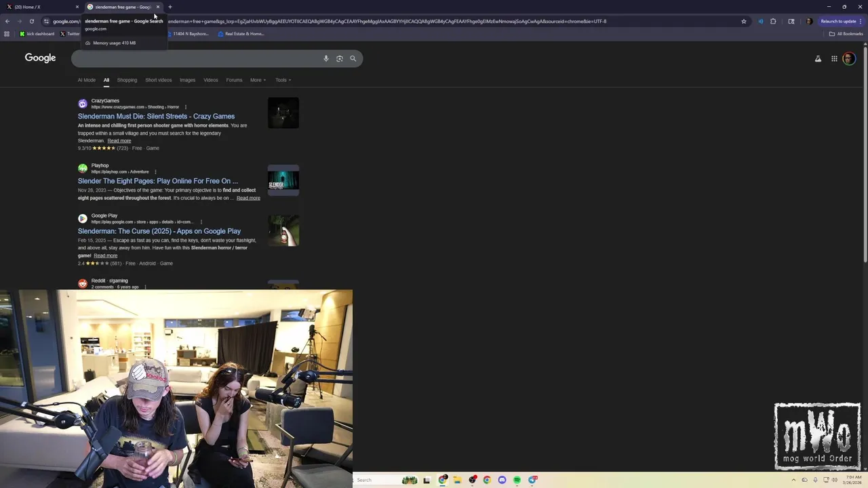Click the page vertical scrollbar

coord(865,154)
